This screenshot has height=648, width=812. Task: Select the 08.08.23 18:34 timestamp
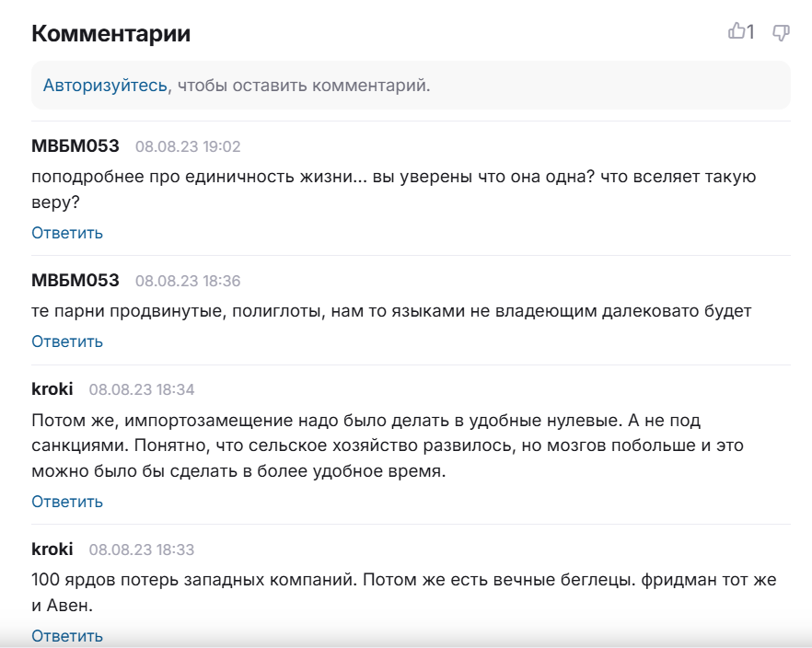point(142,389)
